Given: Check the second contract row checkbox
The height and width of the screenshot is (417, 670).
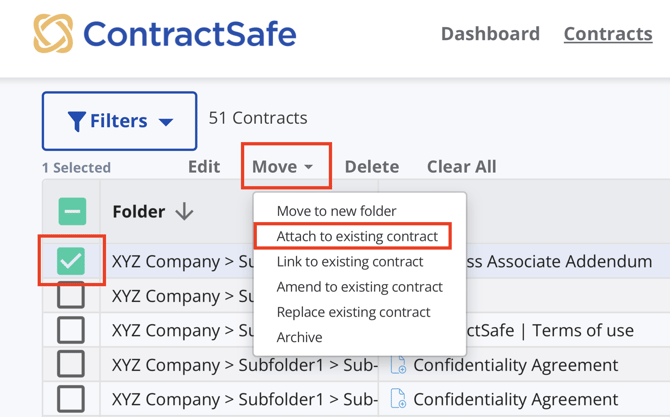Looking at the screenshot, I should [71, 296].
